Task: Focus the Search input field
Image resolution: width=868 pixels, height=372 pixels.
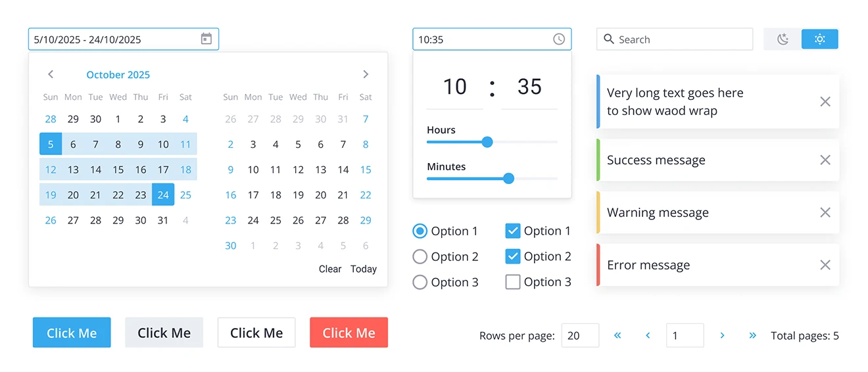Action: 675,39
